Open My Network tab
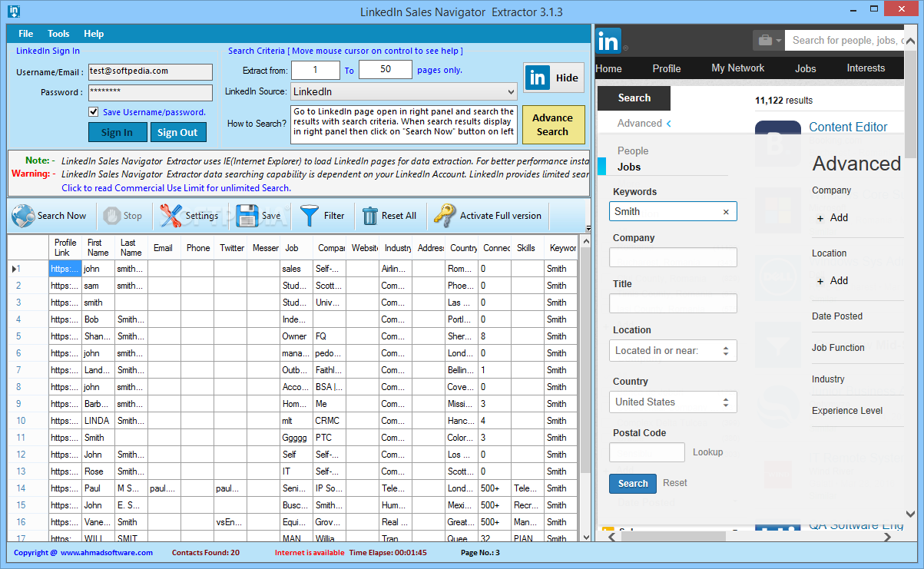This screenshot has height=569, width=924. click(x=738, y=68)
